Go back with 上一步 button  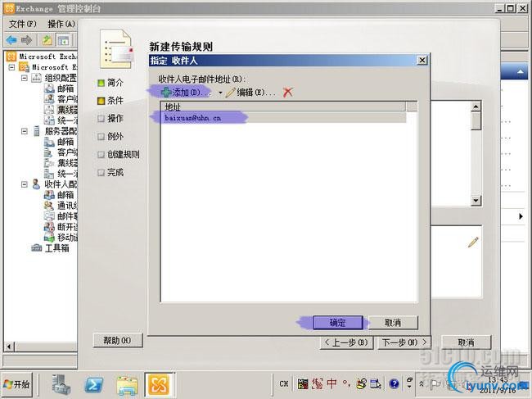pyautogui.click(x=346, y=342)
